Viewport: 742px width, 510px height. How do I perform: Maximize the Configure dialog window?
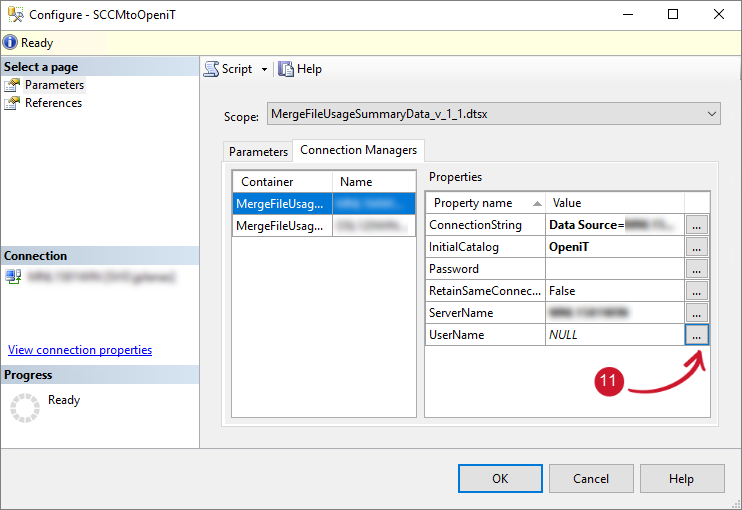point(673,15)
